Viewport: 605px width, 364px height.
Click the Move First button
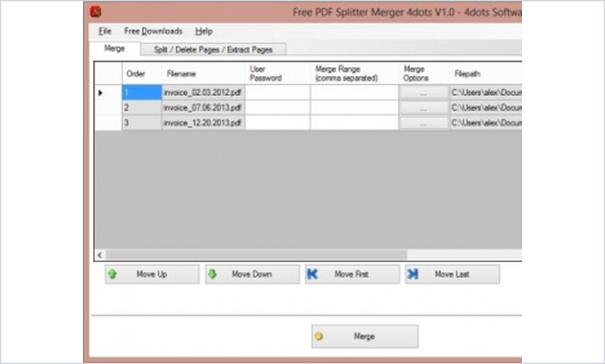[352, 274]
